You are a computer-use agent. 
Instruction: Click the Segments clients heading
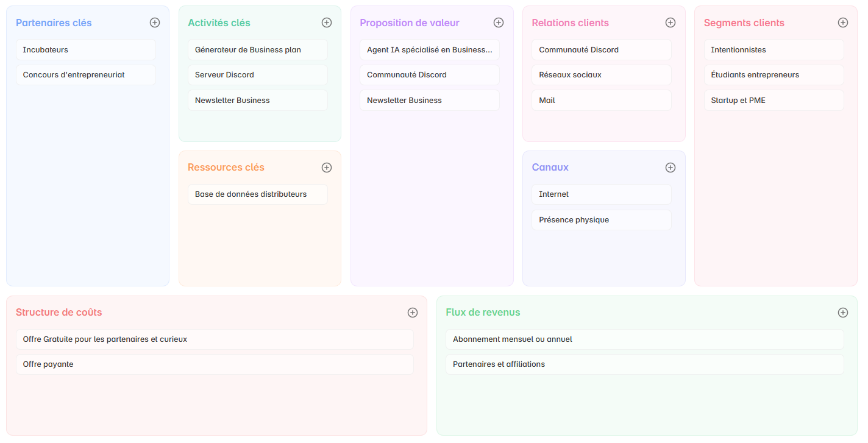(x=744, y=23)
